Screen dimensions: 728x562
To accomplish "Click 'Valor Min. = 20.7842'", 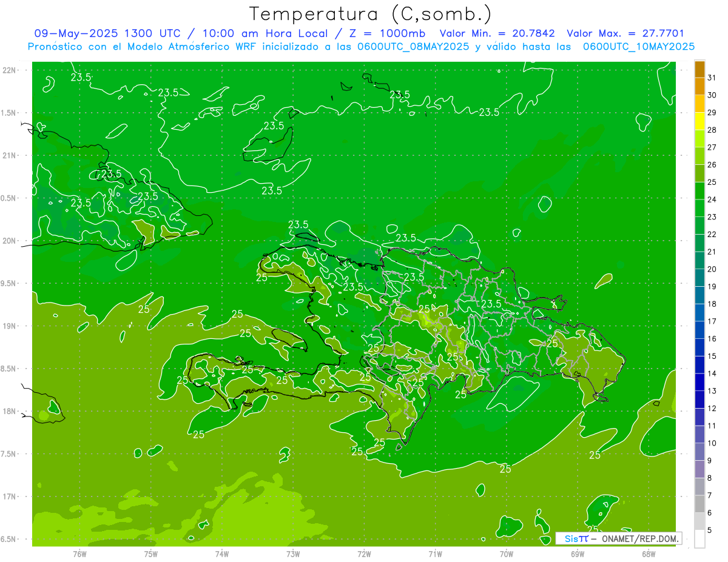I will click(x=497, y=33).
